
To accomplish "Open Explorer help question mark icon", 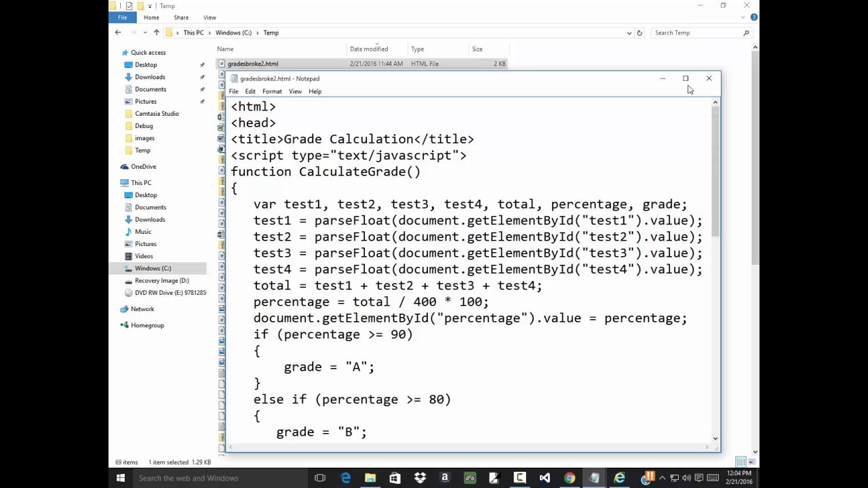I will pyautogui.click(x=754, y=18).
